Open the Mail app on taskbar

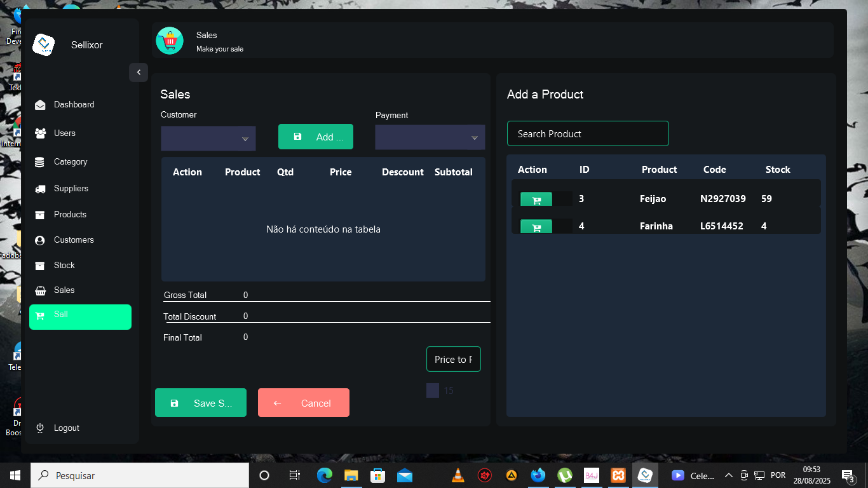405,475
